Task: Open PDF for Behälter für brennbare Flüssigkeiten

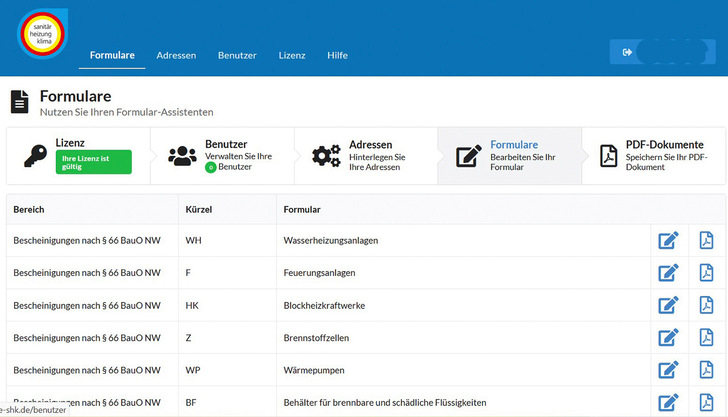Action: pos(706,402)
